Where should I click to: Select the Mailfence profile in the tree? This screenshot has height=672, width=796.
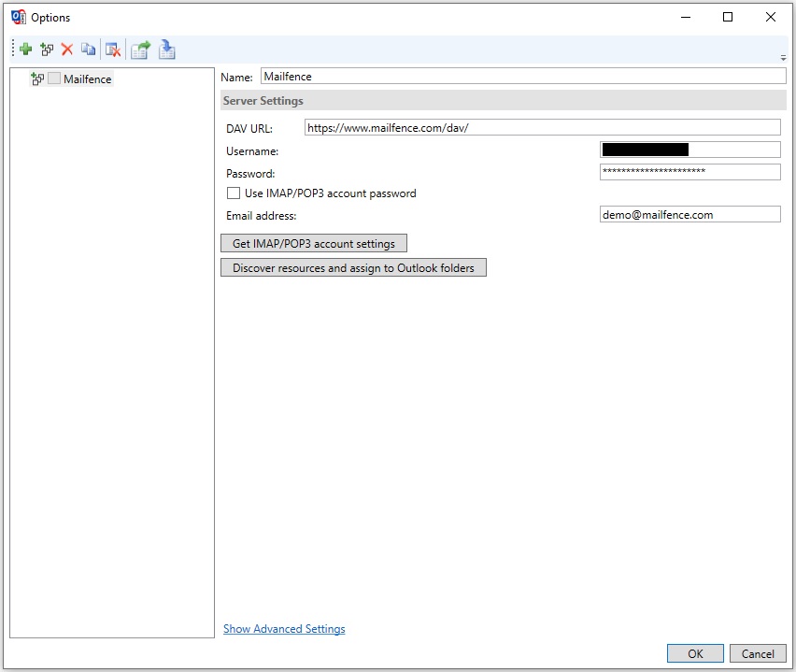coord(87,79)
